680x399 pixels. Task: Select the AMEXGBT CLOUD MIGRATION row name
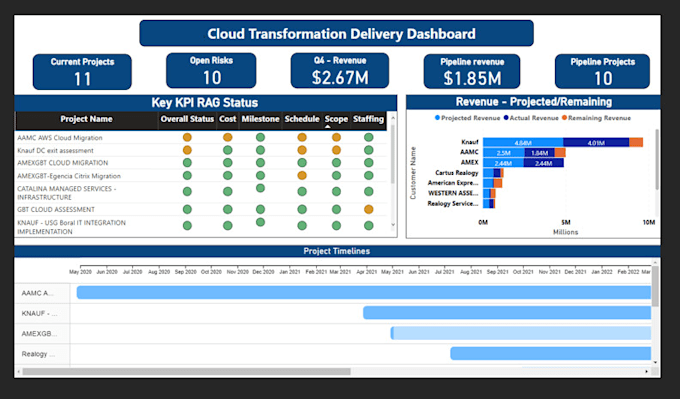(62, 163)
